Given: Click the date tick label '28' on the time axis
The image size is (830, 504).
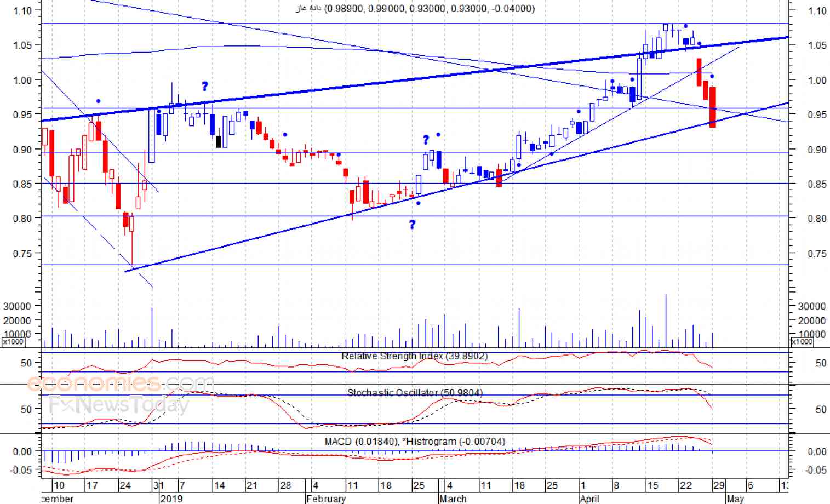Looking at the screenshot, I should [x=285, y=485].
